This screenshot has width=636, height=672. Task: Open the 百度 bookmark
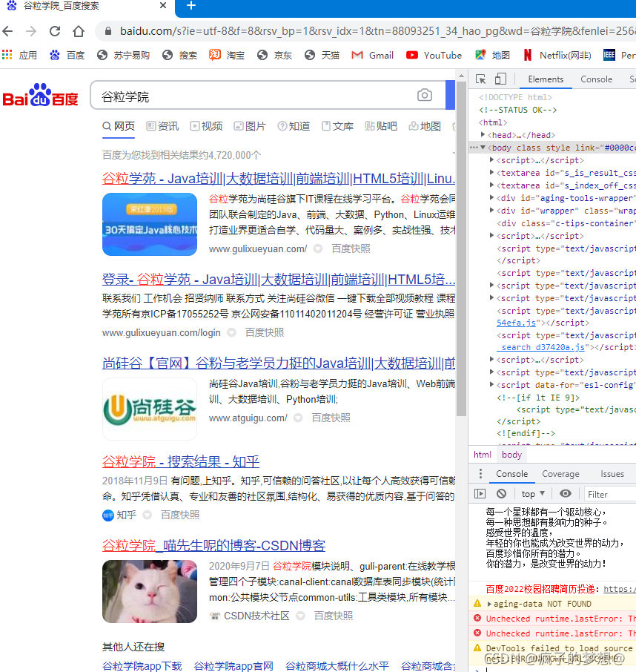point(67,56)
